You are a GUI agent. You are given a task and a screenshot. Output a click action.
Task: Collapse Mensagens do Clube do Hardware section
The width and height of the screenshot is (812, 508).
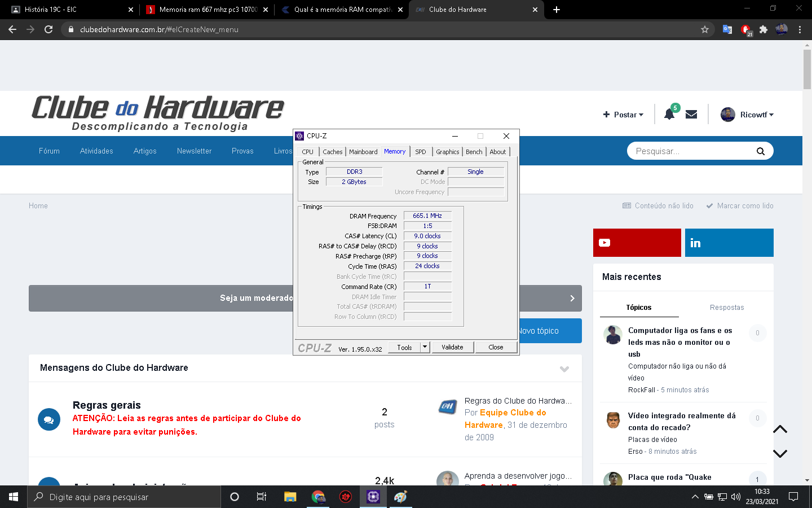(x=564, y=369)
